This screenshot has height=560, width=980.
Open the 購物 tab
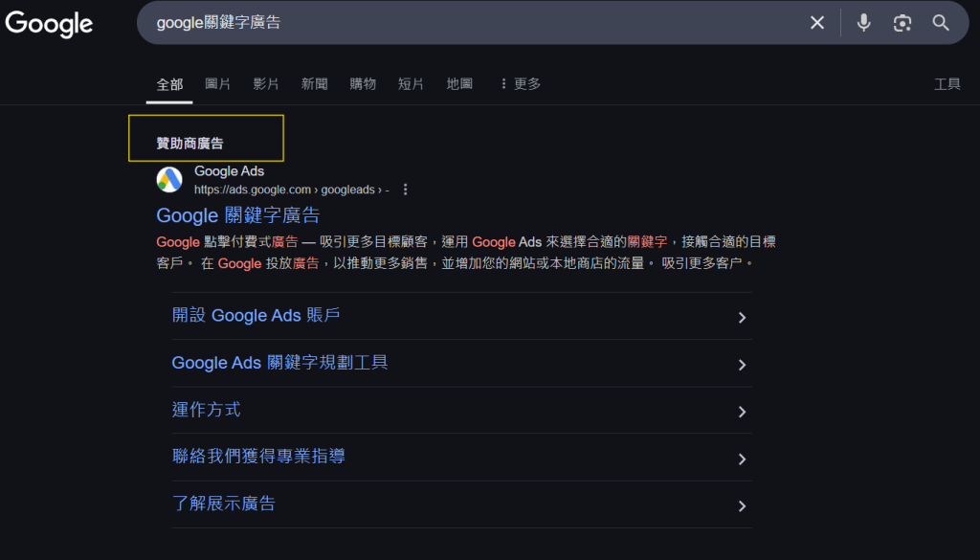tap(363, 83)
